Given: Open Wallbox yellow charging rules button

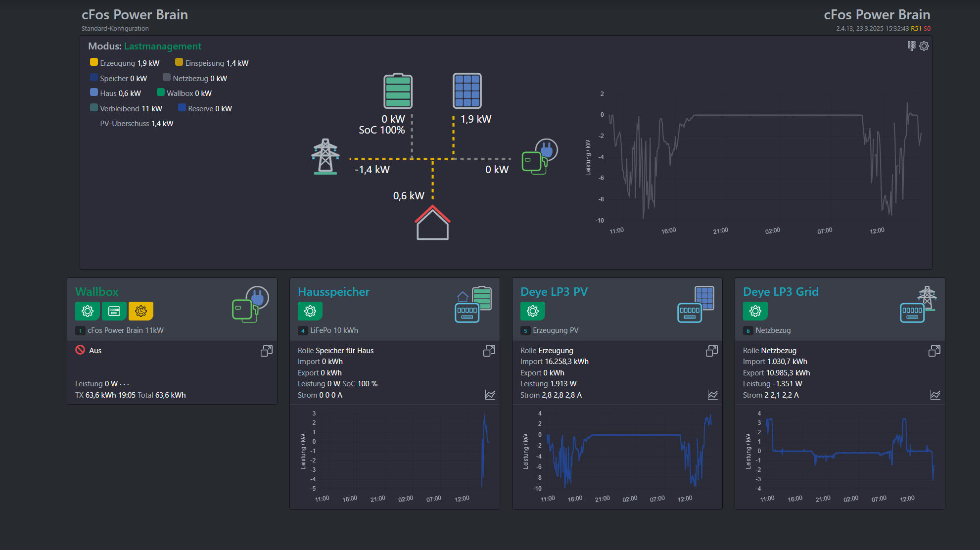Looking at the screenshot, I should point(141,311).
